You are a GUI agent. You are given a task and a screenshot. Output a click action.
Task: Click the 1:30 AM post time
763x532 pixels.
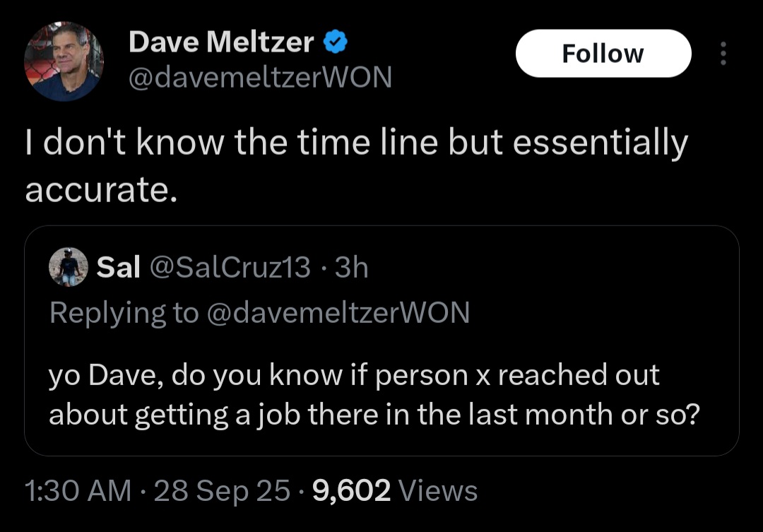(x=78, y=490)
